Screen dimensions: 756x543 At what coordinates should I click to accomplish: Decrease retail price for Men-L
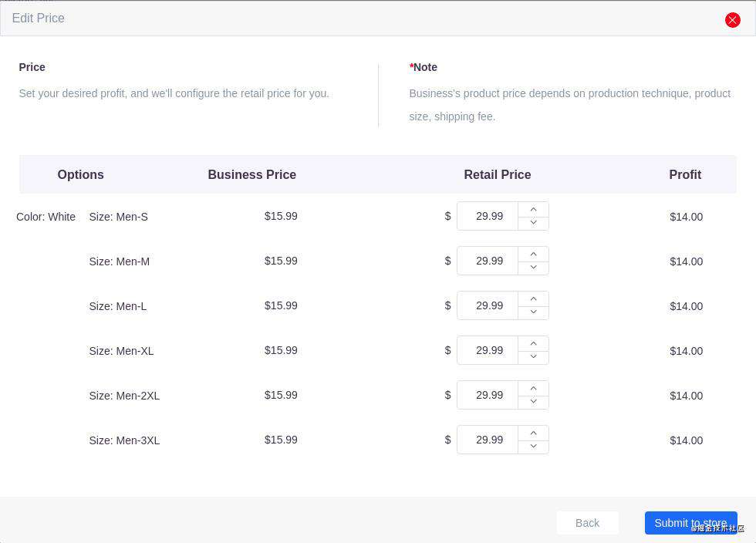point(533,312)
